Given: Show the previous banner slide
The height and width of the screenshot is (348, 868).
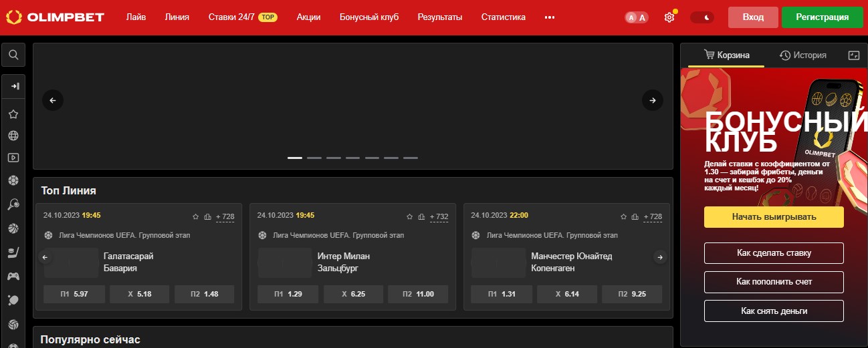Looking at the screenshot, I should [x=53, y=100].
